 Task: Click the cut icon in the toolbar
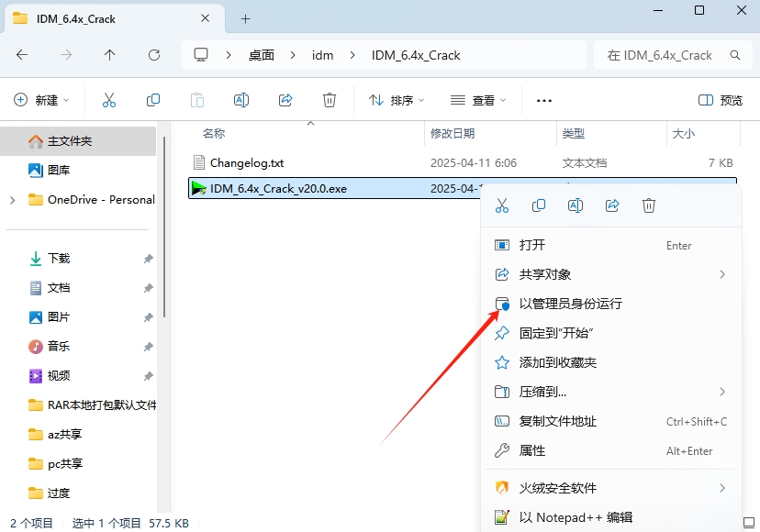pos(109,100)
